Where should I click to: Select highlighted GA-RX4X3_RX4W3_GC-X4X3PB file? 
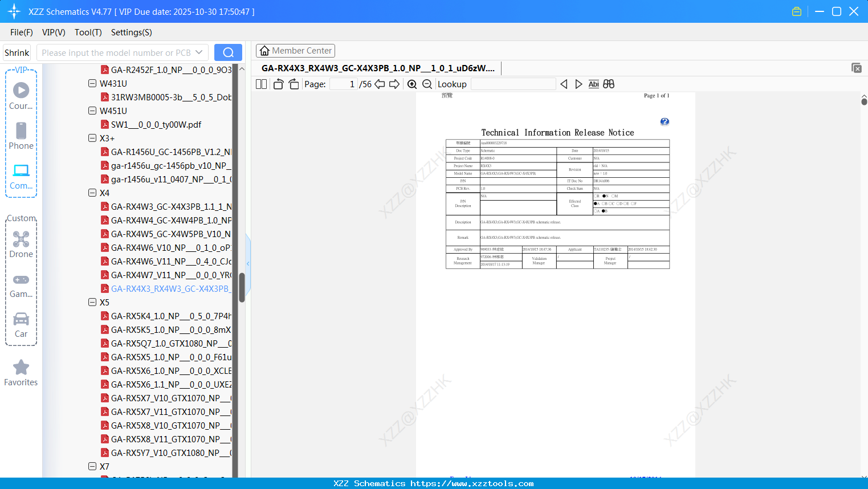(172, 288)
